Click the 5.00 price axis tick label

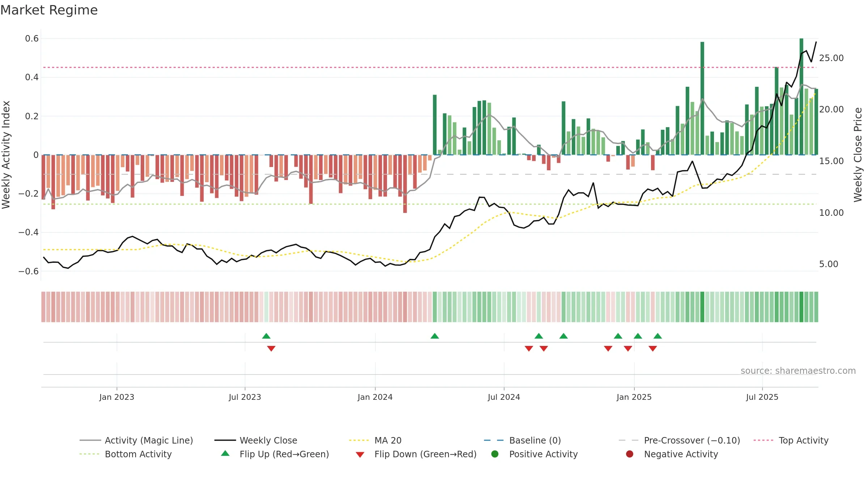pos(829,264)
